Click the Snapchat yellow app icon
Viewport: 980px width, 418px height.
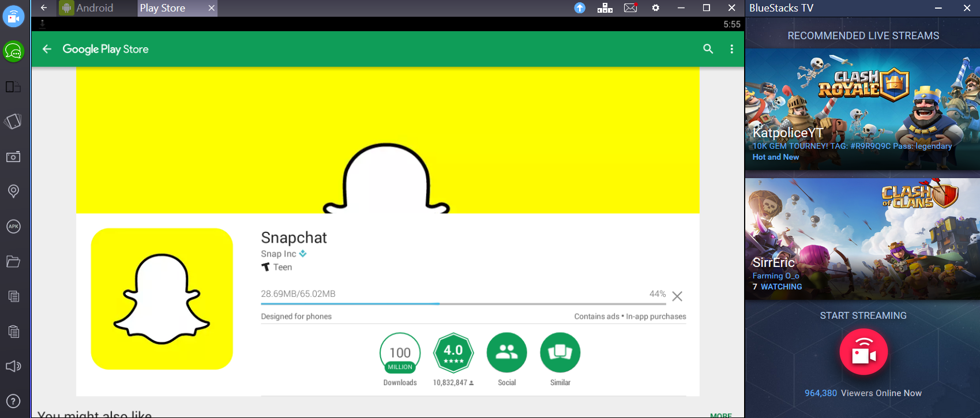162,299
